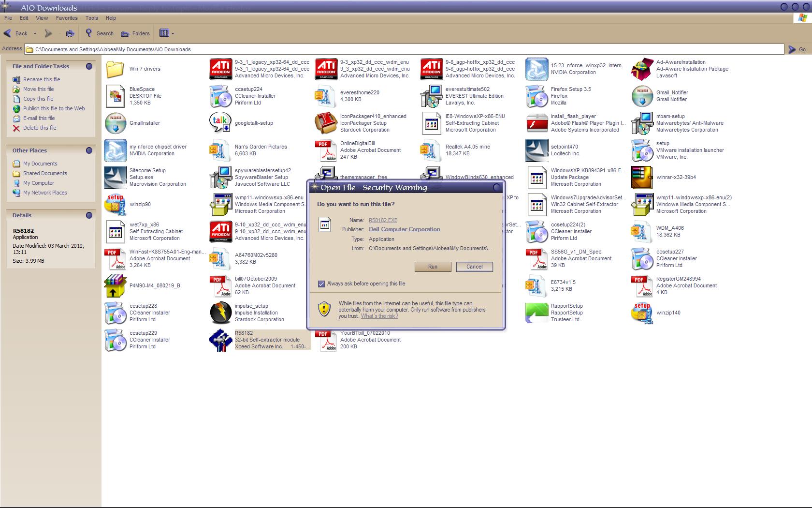
Task: Collapse the File and Folder Tasks panel
Action: click(x=89, y=66)
